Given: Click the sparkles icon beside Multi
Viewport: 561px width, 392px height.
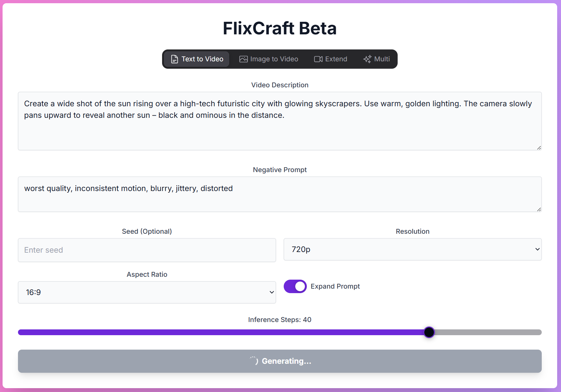Looking at the screenshot, I should click(x=367, y=59).
